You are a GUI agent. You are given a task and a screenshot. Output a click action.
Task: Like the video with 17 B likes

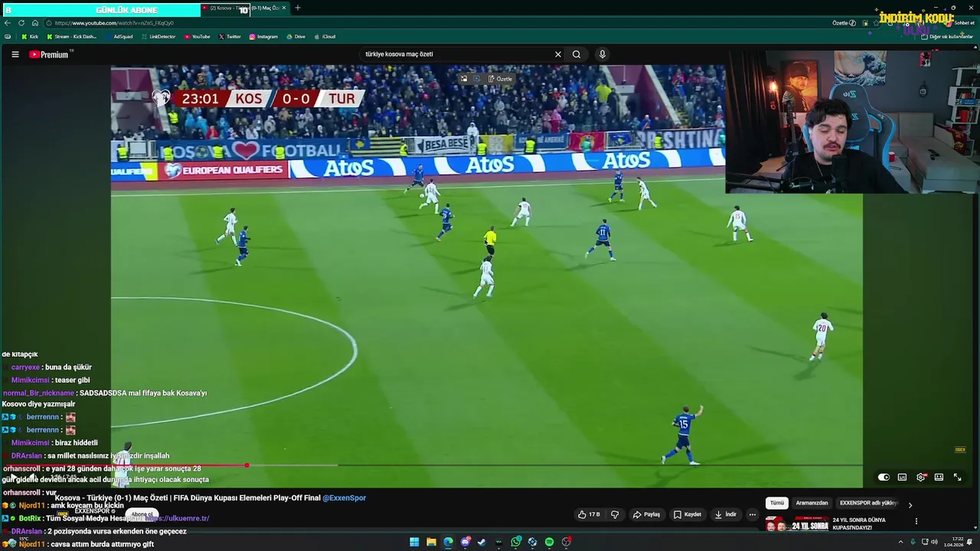[589, 515]
